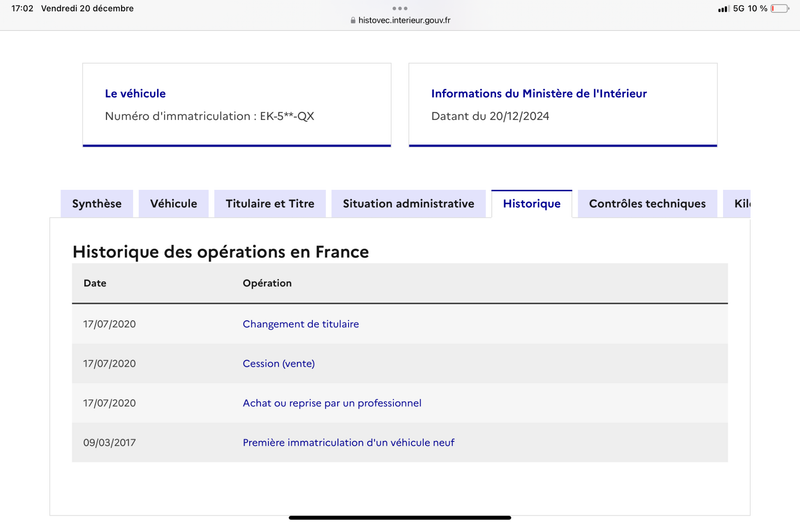Select the Historique tab

[x=532, y=204]
